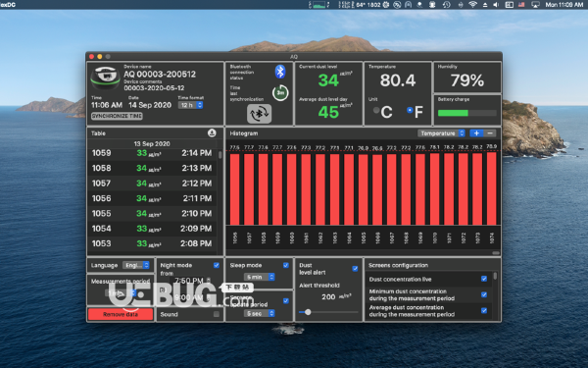Click the 79% humidity value

467,80
